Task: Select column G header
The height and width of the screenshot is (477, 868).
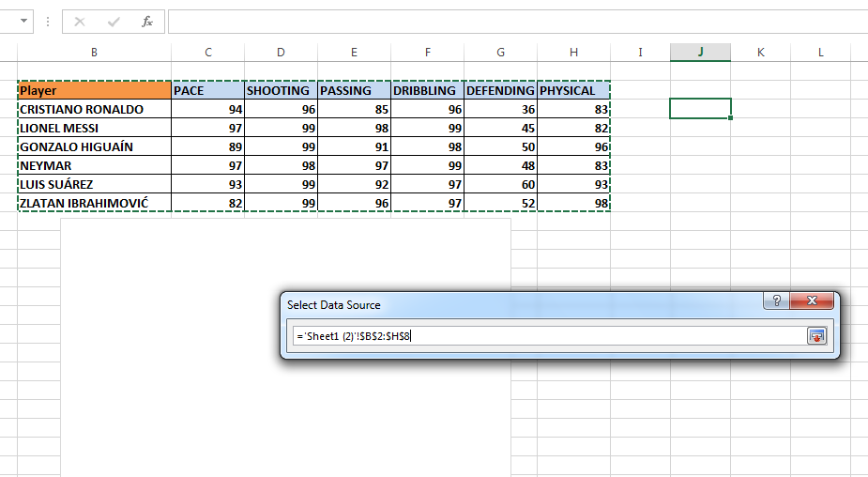Action: (500, 52)
